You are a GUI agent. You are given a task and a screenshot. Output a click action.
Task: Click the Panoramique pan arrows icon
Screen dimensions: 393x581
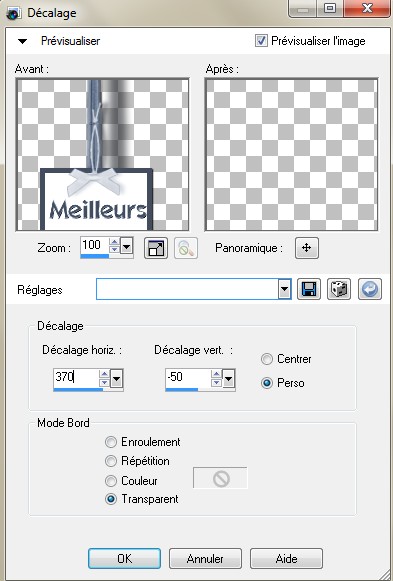(307, 248)
